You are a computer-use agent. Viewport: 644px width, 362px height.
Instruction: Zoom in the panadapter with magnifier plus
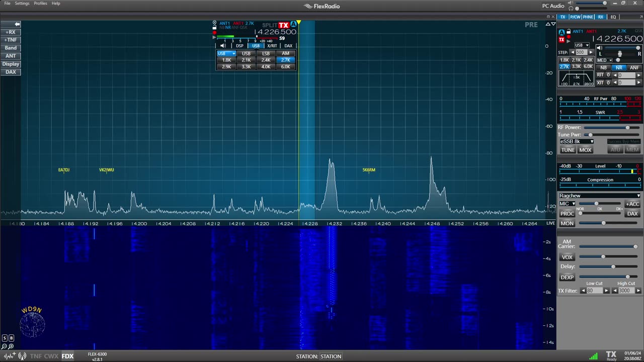pyautogui.click(x=11, y=346)
